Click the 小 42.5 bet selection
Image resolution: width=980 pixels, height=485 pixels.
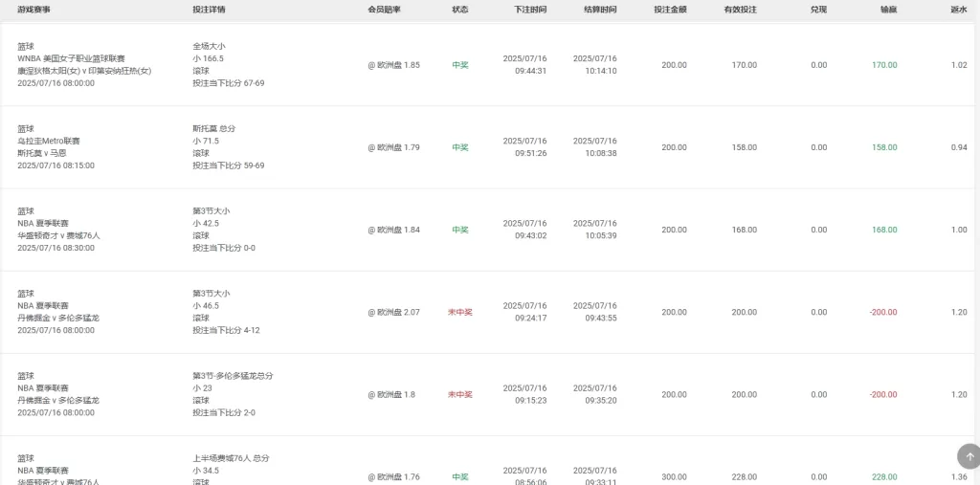pyautogui.click(x=207, y=224)
